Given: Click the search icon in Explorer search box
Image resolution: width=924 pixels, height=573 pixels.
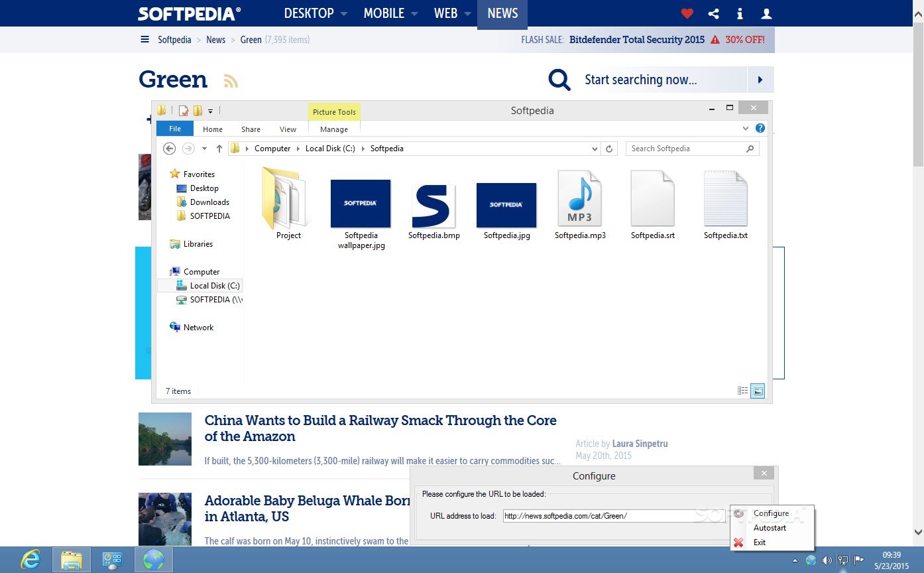Looking at the screenshot, I should (750, 149).
